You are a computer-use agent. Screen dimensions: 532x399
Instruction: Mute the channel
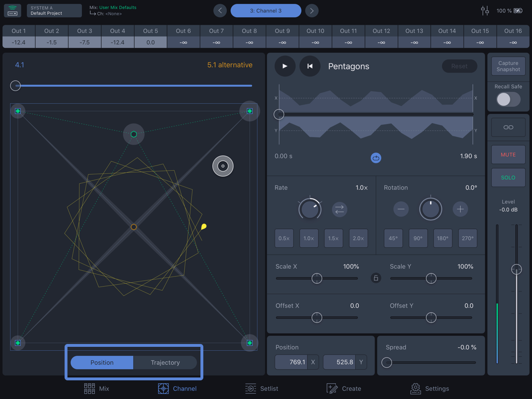pyautogui.click(x=508, y=155)
